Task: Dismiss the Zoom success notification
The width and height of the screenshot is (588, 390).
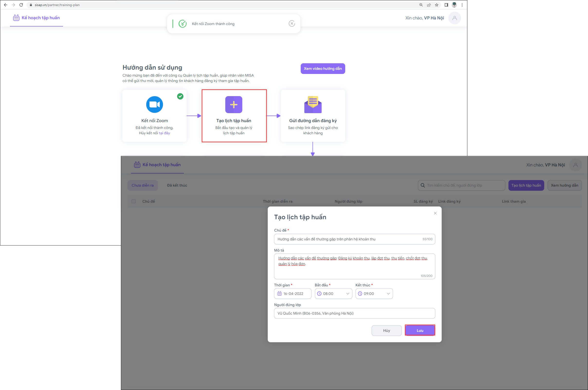Action: tap(292, 24)
